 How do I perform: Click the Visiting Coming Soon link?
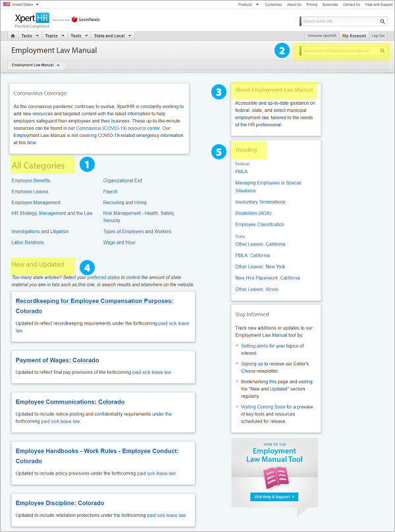(x=263, y=407)
